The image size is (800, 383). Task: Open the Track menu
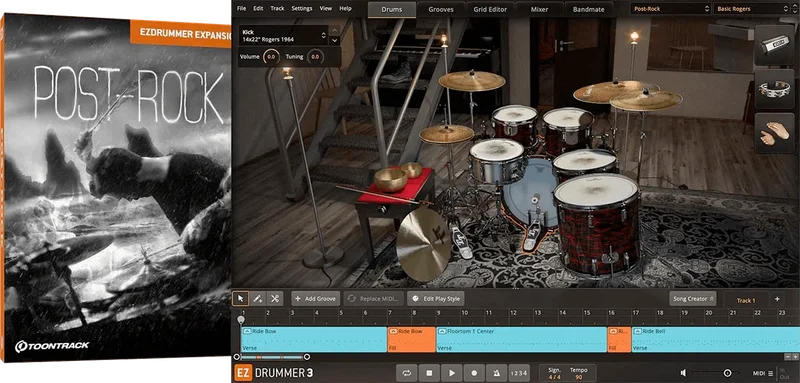(278, 9)
